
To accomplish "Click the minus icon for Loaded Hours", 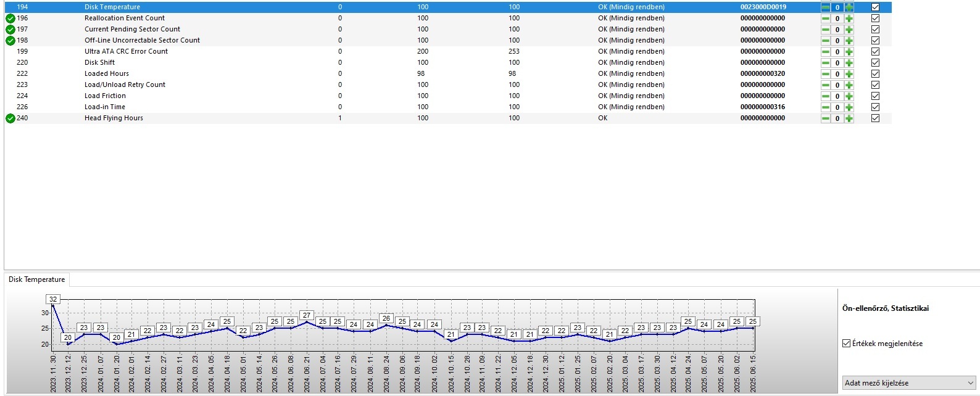I will [x=826, y=74].
